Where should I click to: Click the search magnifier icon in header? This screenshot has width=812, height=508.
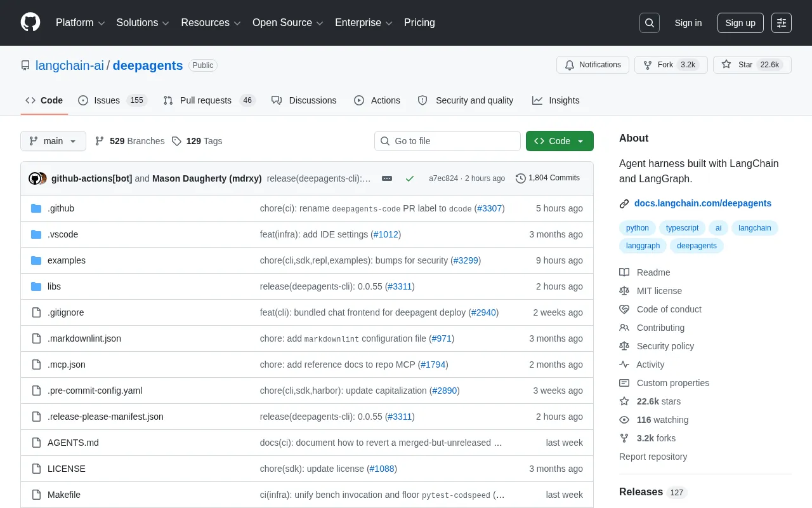click(x=650, y=23)
